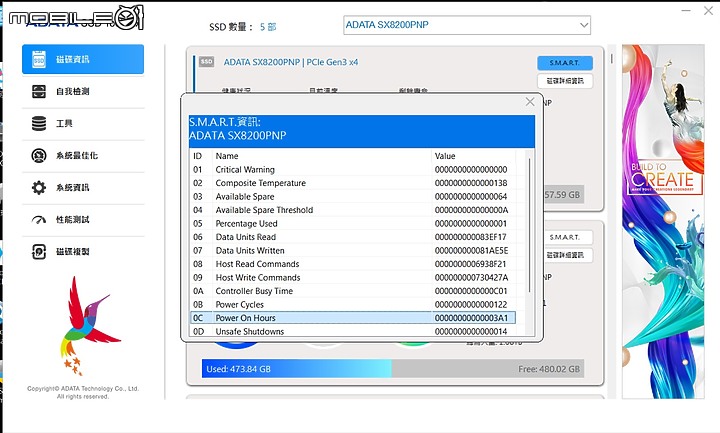Click the ADATA SX8200PNP | PCIe Gen3 x4 title
The height and width of the screenshot is (433, 720).
(291, 62)
